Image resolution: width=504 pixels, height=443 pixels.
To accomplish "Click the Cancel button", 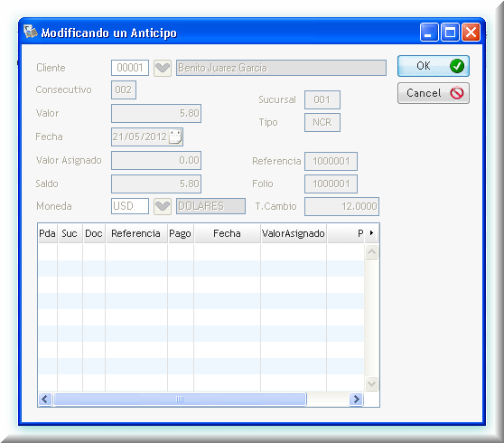I will pos(433,93).
